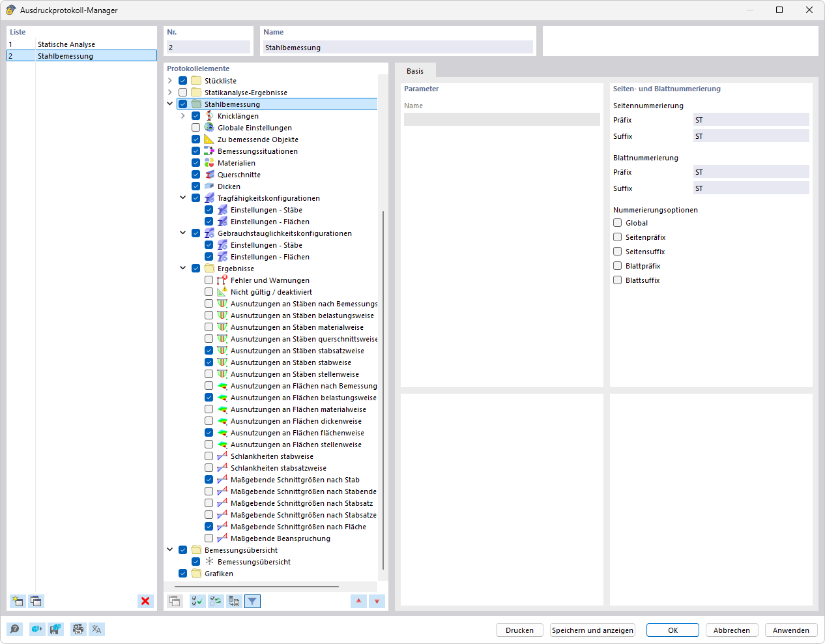Viewport: 825px width, 644px height.
Task: Click the copy elements icon below the tree
Action: coord(175,601)
